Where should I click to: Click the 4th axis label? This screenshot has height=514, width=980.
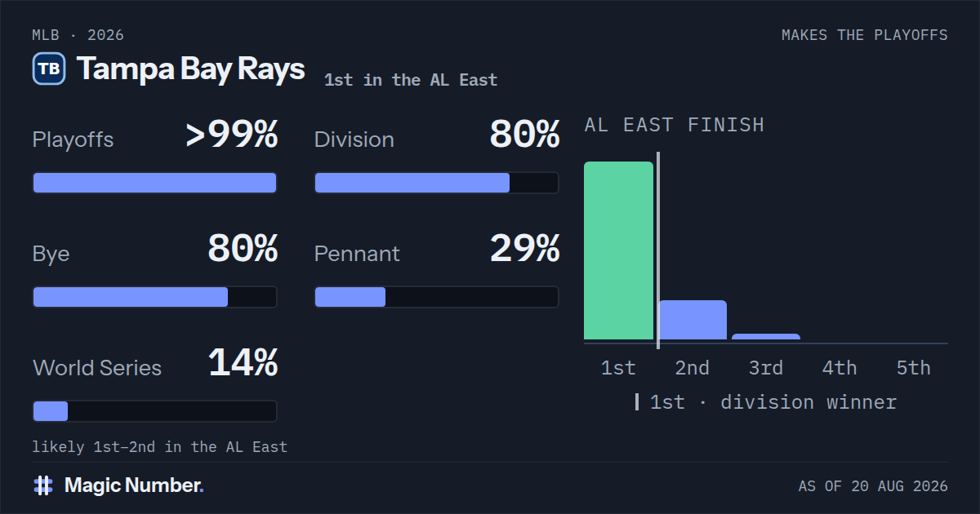coord(840,368)
